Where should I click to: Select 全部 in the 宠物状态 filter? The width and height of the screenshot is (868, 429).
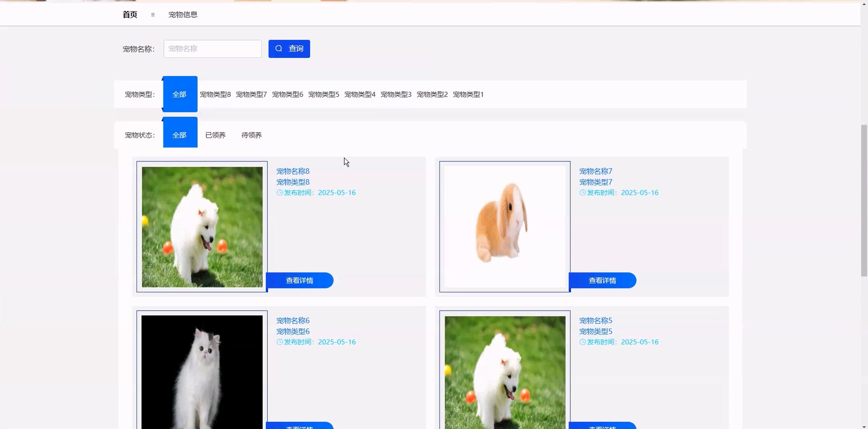[179, 135]
